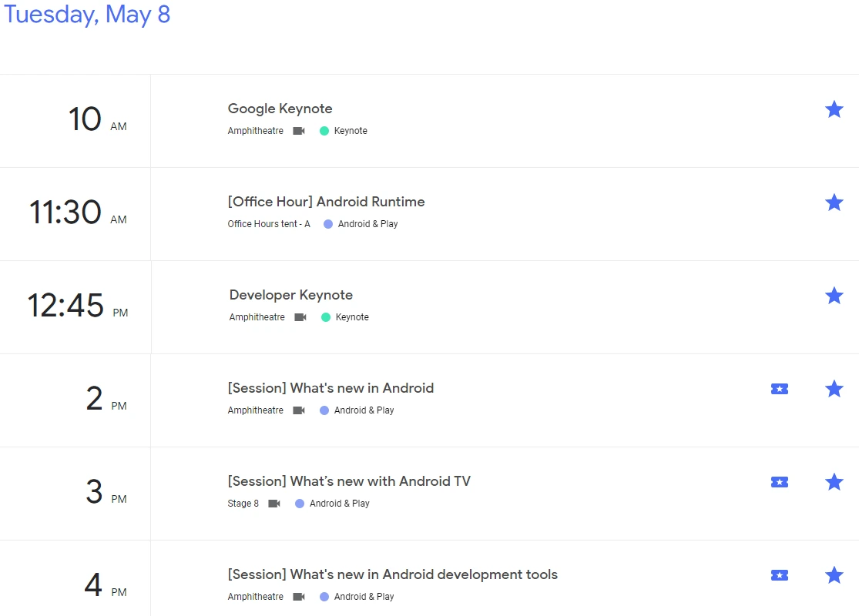
Task: Click reservation ticket icon for Android TV session
Action: (x=780, y=482)
